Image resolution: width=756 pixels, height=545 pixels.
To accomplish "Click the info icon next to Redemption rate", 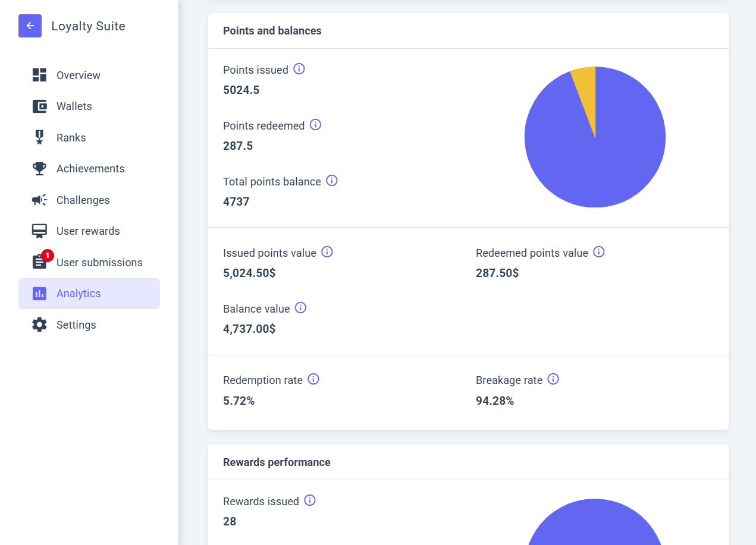I will click(313, 379).
